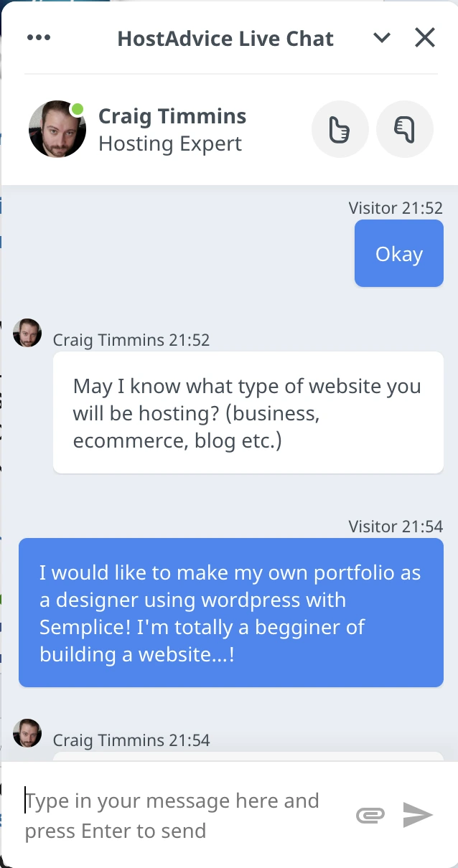
Task: Click the green online status dot
Action: [78, 108]
